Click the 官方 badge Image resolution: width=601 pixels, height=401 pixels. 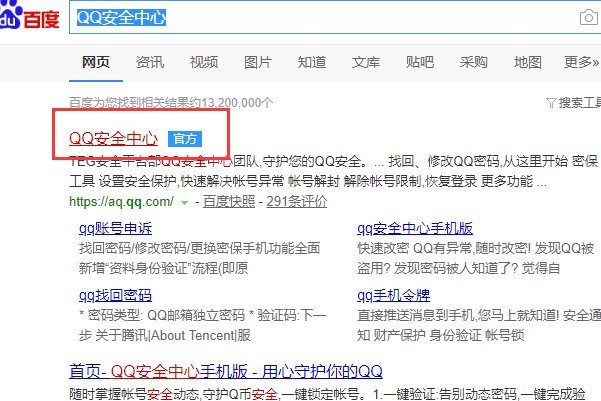pyautogui.click(x=185, y=139)
